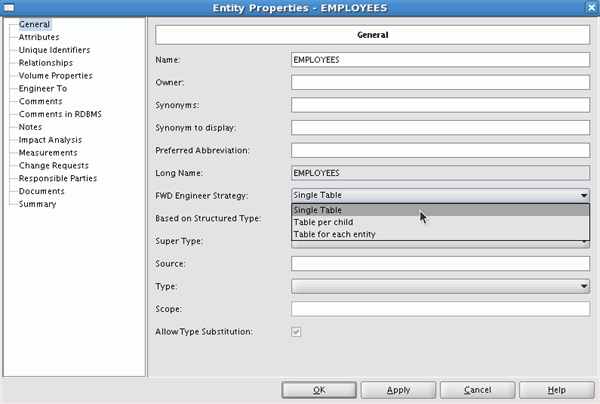Click the Preferred Abbreviation field

[440, 150]
